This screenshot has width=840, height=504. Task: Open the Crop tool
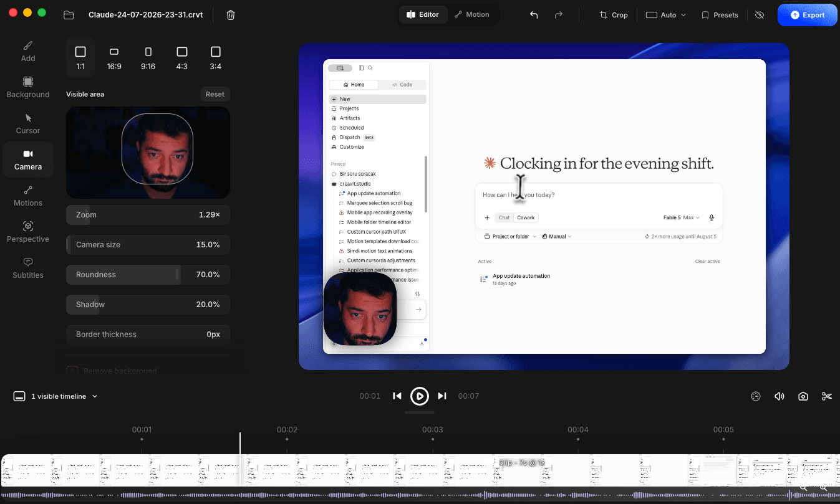pos(614,15)
